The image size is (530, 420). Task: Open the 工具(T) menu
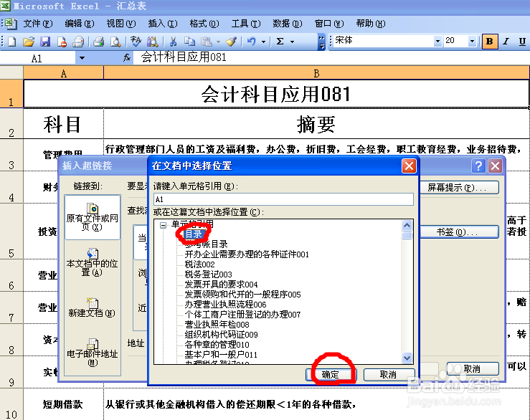246,24
